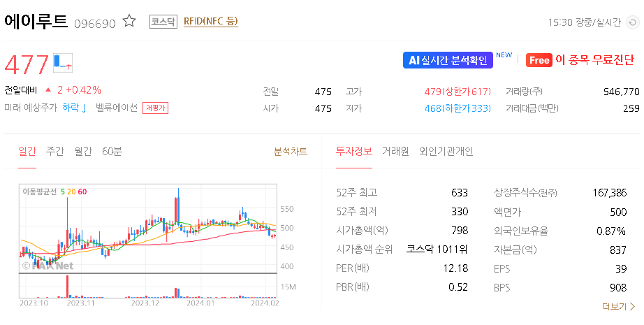Click the 15:30 장중/실시간 timestamp

click(x=584, y=22)
